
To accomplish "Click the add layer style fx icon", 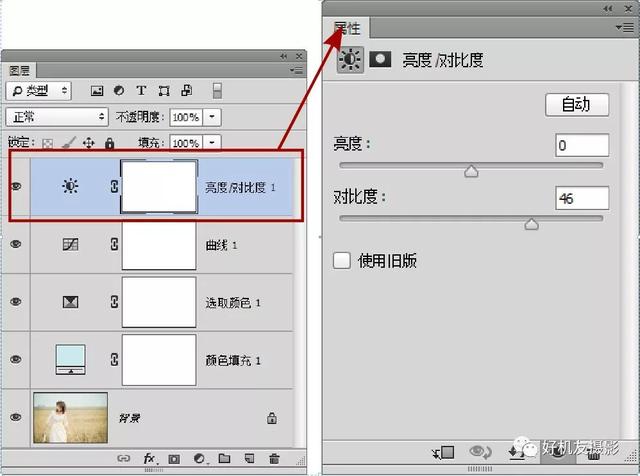I will pyautogui.click(x=150, y=458).
